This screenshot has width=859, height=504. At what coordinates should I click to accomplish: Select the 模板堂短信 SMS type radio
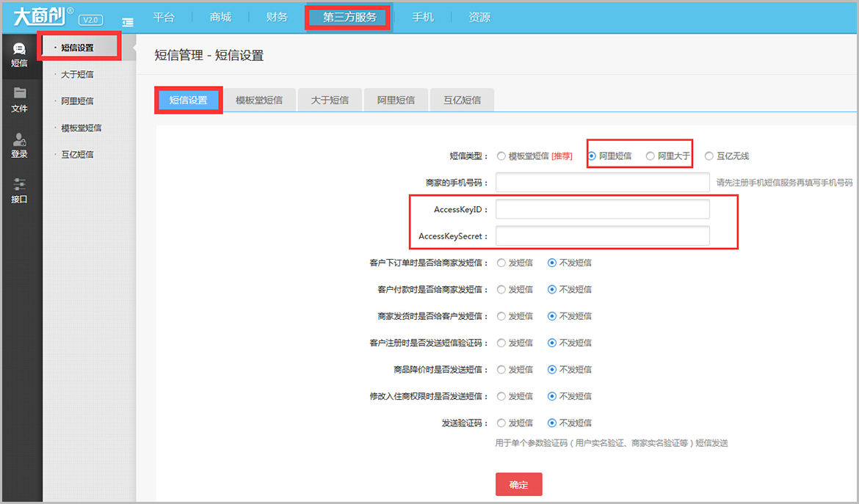(501, 156)
